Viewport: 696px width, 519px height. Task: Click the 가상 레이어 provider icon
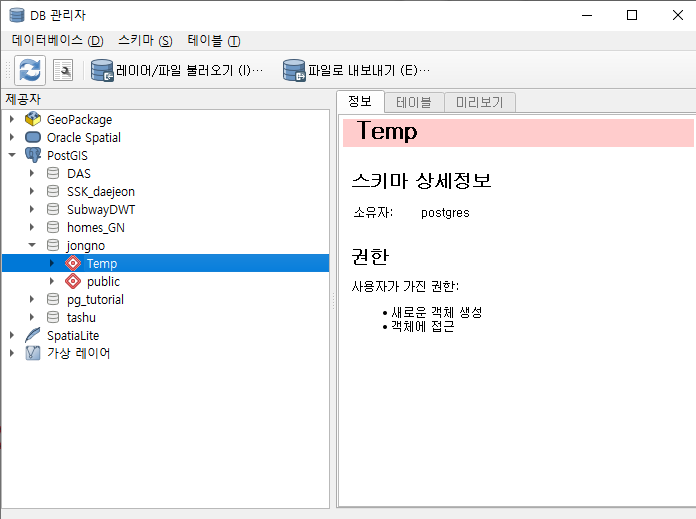pyautogui.click(x=33, y=353)
